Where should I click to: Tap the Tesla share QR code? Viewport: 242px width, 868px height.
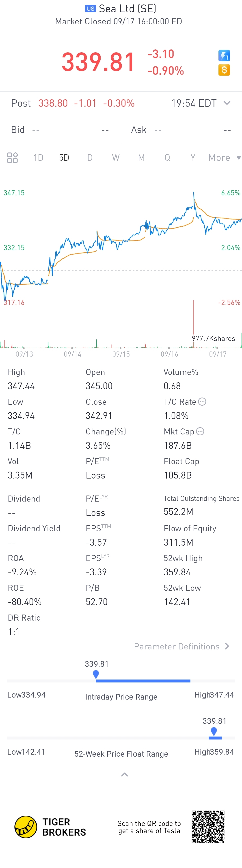tap(208, 827)
